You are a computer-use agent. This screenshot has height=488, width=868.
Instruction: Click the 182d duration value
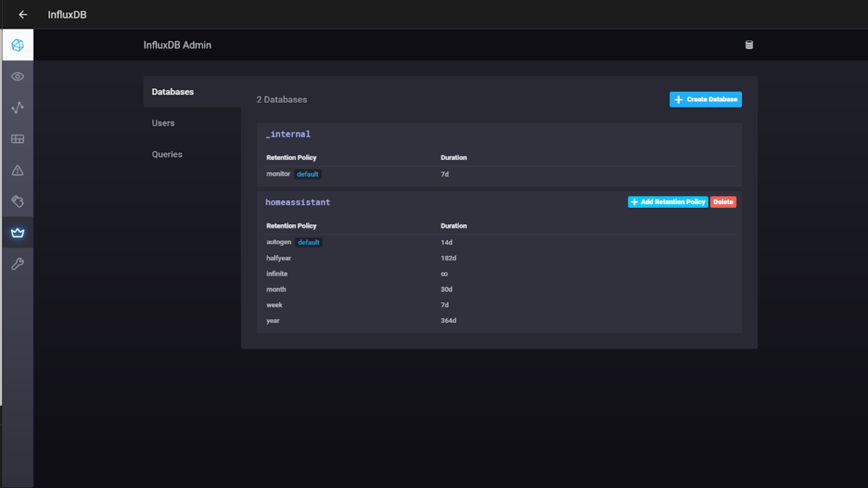pyautogui.click(x=448, y=258)
